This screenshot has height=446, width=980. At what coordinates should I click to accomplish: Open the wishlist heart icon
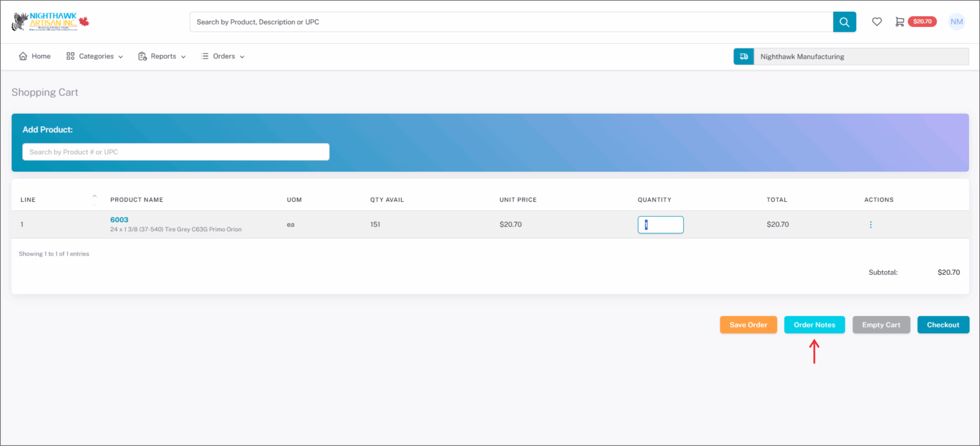click(x=877, y=22)
